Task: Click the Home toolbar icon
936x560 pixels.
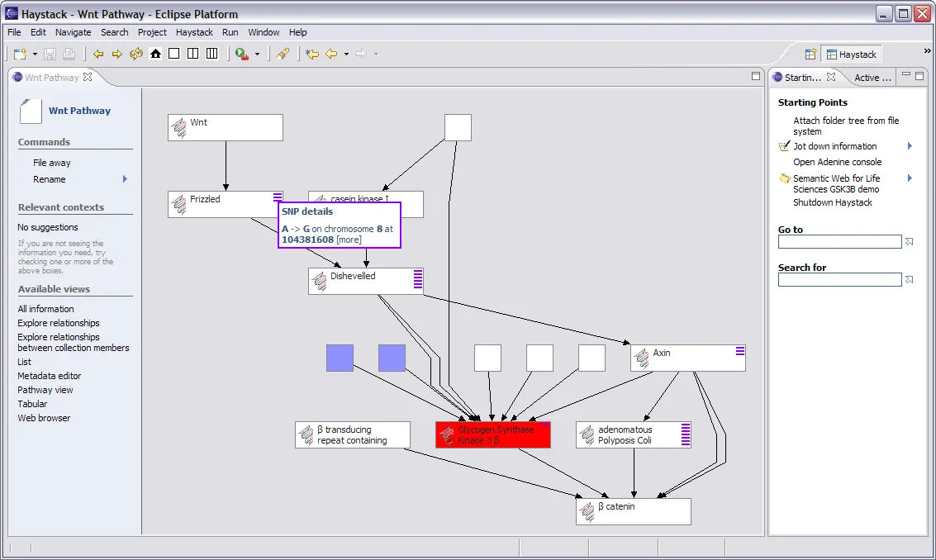Action: click(x=155, y=54)
